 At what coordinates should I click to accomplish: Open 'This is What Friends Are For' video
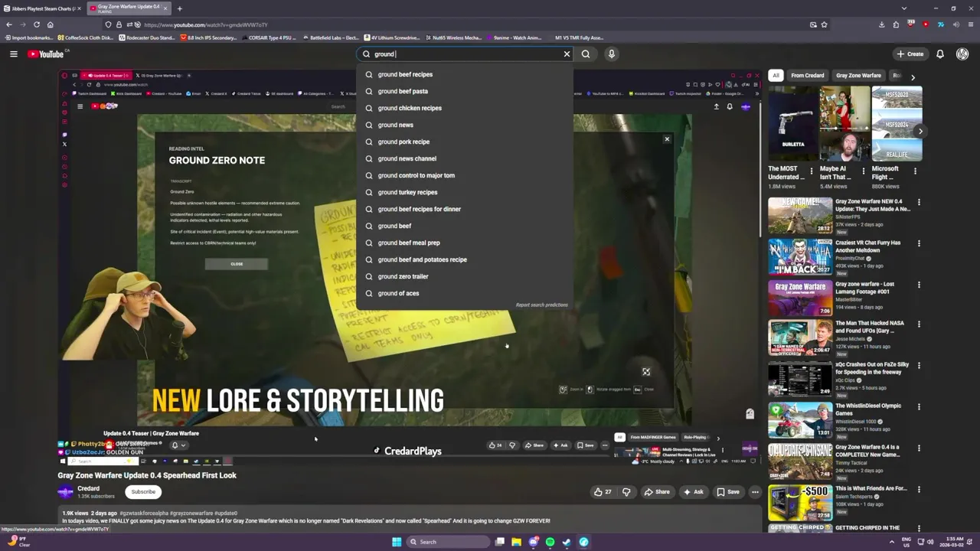800,503
